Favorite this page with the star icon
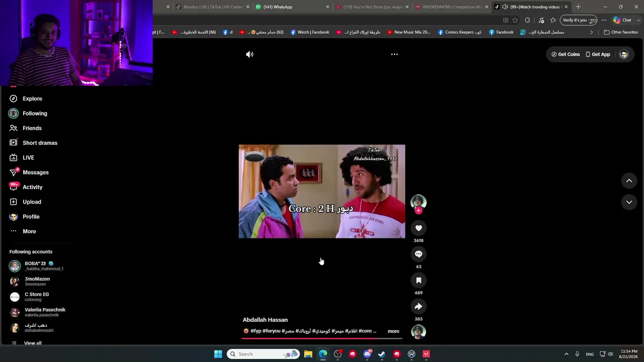This screenshot has width=644, height=362. 515,20
